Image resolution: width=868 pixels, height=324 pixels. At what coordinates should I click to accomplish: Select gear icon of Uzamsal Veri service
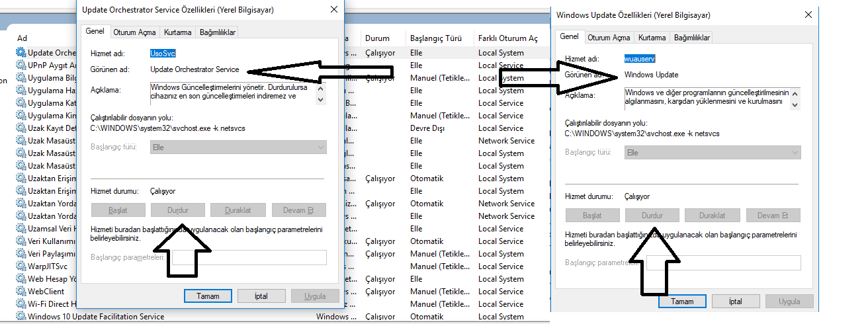21,229
